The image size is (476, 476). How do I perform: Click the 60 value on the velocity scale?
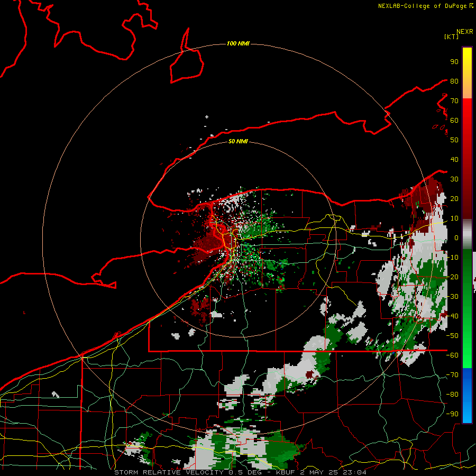pyautogui.click(x=454, y=121)
